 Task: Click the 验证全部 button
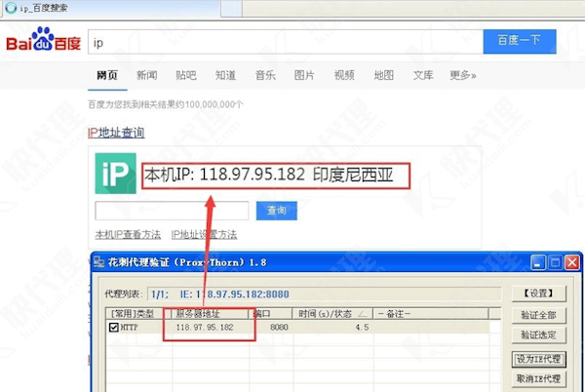536,315
